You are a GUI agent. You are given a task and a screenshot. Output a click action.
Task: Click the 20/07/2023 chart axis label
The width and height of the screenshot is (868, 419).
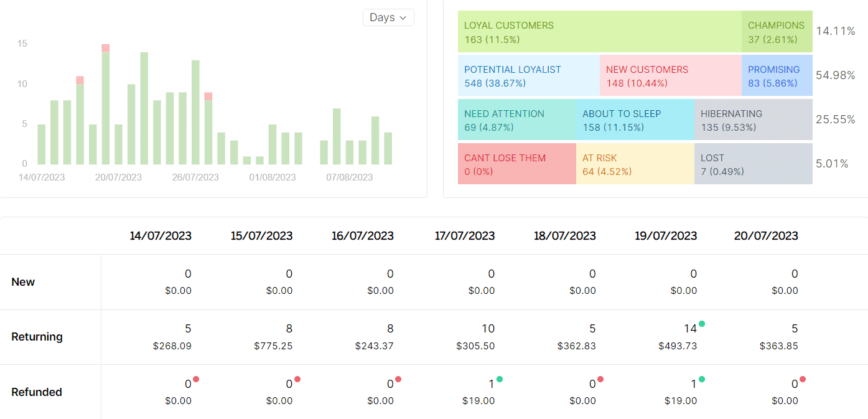(118, 177)
